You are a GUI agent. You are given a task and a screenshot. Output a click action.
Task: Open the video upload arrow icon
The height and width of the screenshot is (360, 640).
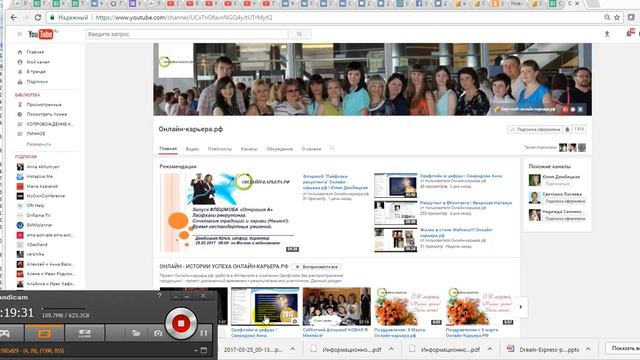click(607, 34)
